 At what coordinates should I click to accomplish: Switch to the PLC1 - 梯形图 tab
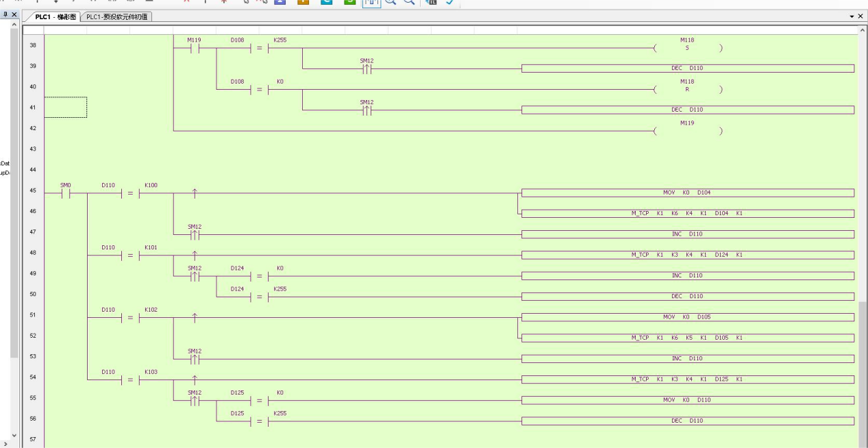pos(55,16)
